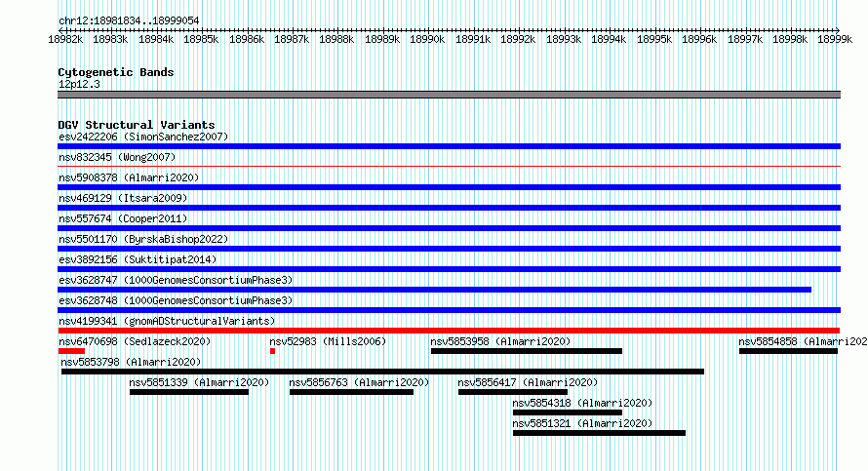868x471 pixels.
Task: Click the 18992k ruler tick label
Action: click(518, 39)
